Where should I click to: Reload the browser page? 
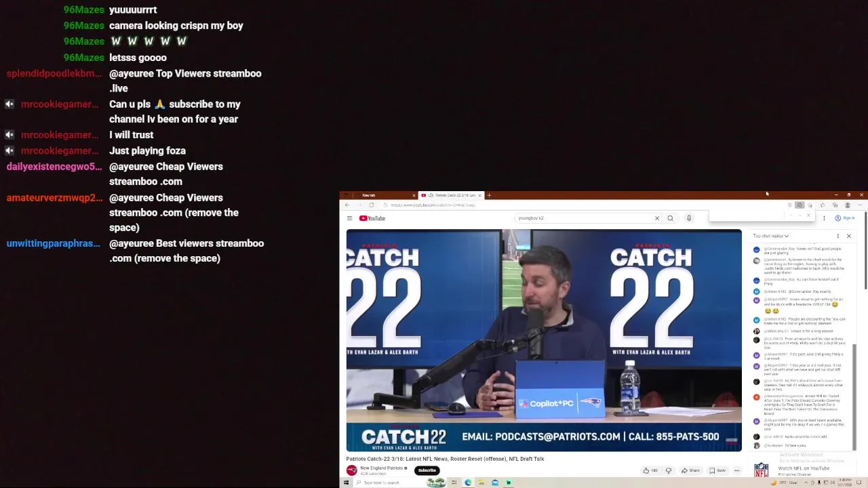(371, 205)
